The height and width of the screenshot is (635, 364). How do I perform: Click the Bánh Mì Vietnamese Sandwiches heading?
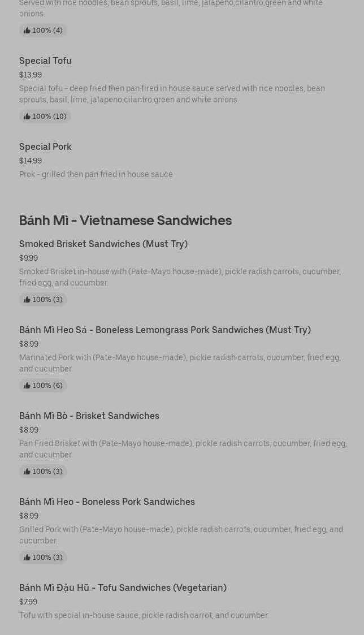click(x=125, y=221)
